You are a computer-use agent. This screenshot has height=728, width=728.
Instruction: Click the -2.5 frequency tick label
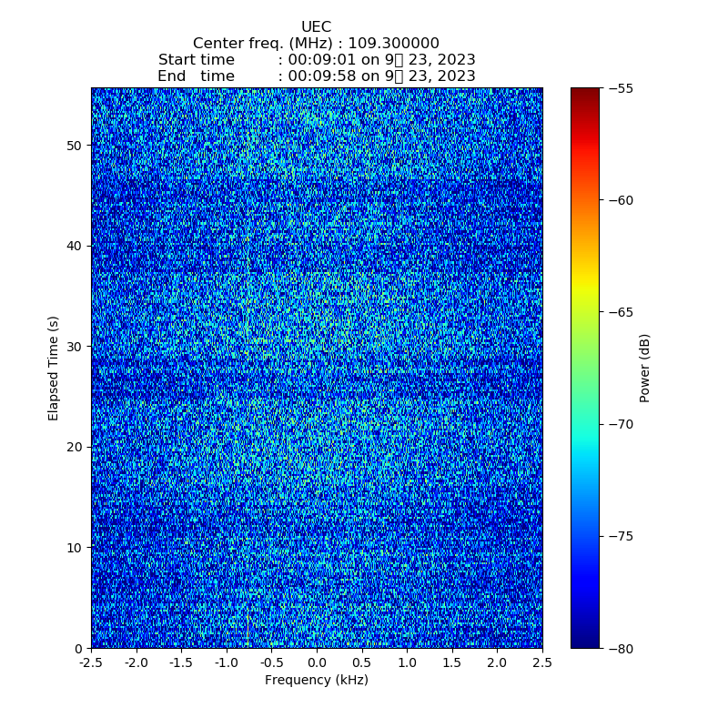pos(91,662)
